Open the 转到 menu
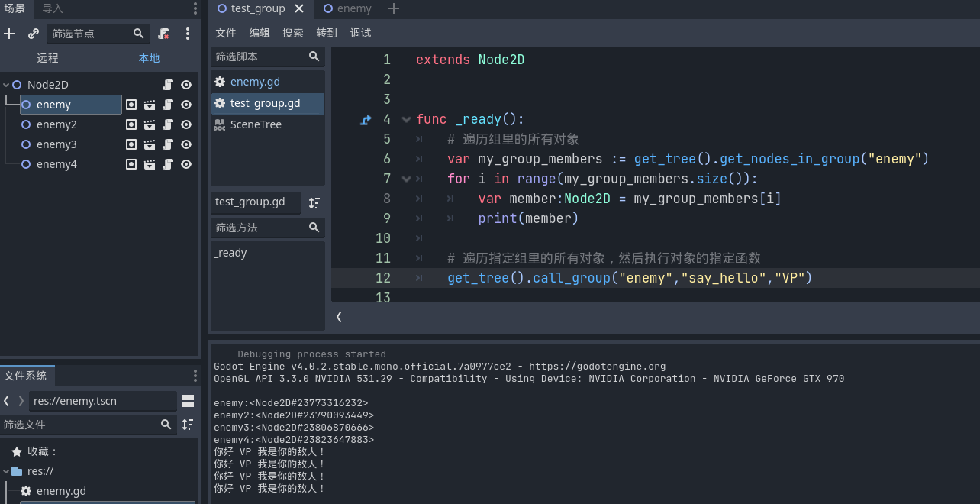The image size is (980, 504). coord(327,33)
